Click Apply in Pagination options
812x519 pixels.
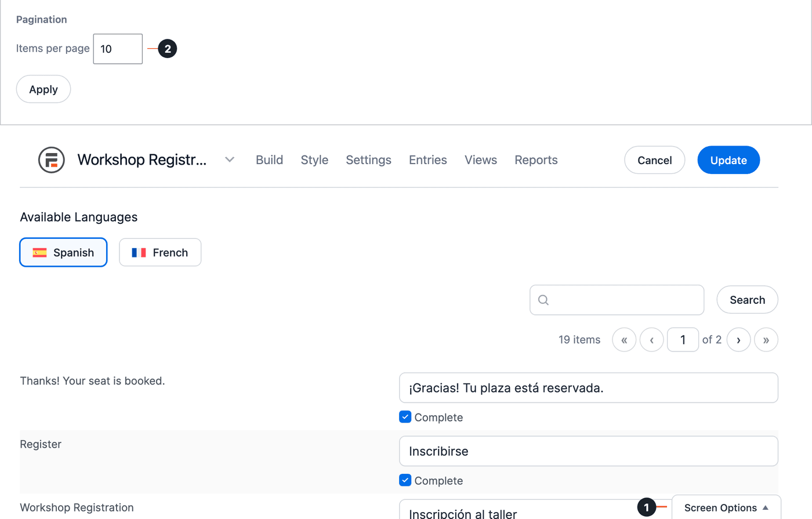click(x=43, y=89)
